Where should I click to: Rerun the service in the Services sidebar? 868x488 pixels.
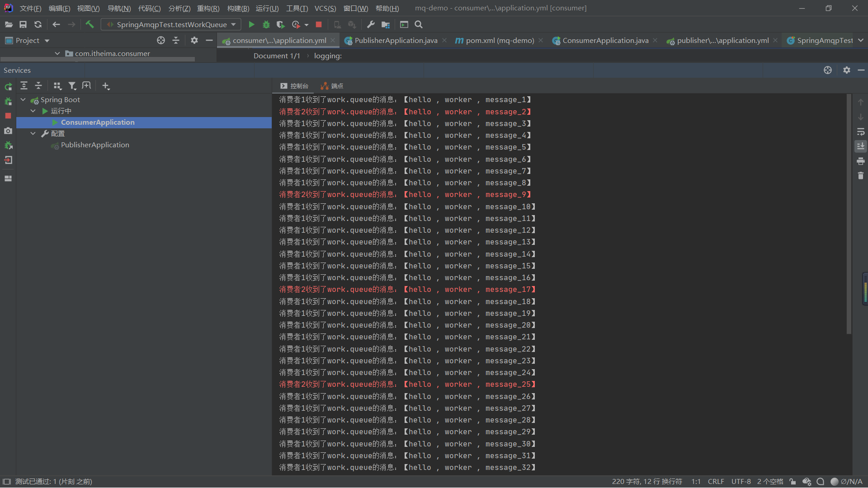click(8, 86)
